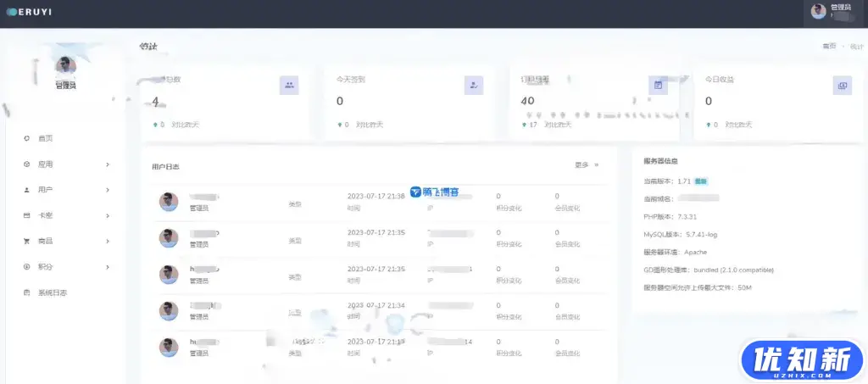
Task: Click the 卡密 card icon in sidebar
Action: click(27, 215)
